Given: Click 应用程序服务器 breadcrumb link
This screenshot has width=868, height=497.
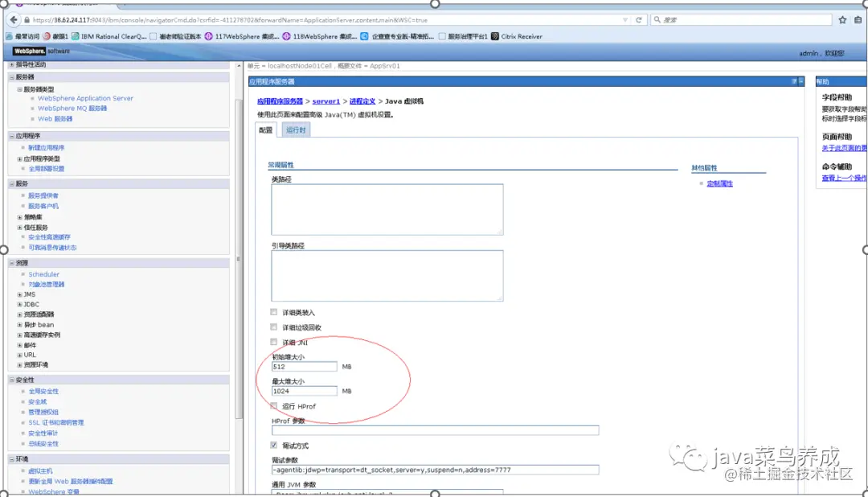Looking at the screenshot, I should point(280,101).
